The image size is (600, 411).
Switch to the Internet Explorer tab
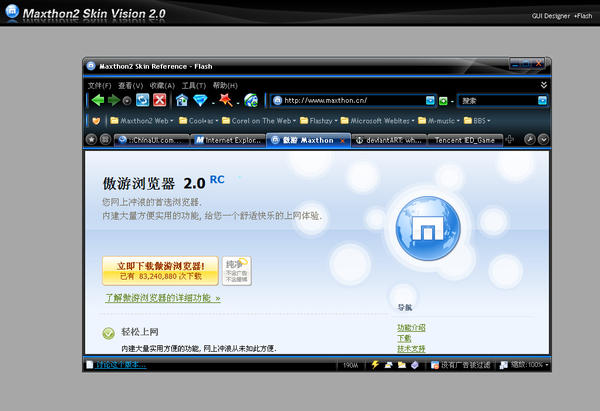click(x=228, y=140)
